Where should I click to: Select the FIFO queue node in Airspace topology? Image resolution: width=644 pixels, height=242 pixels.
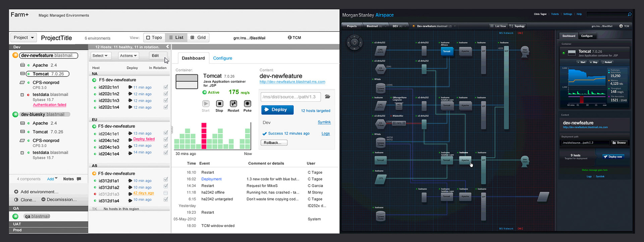pyautogui.click(x=399, y=123)
